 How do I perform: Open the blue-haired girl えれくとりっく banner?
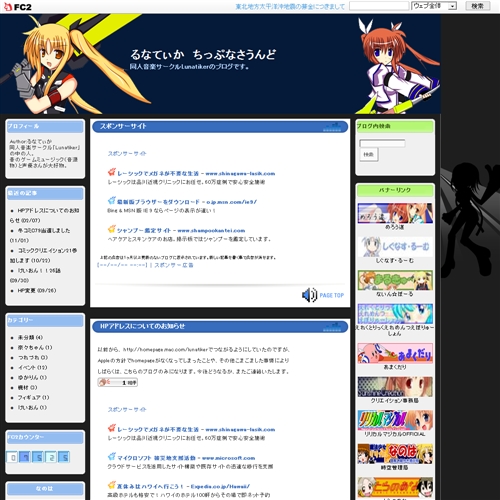[395, 313]
